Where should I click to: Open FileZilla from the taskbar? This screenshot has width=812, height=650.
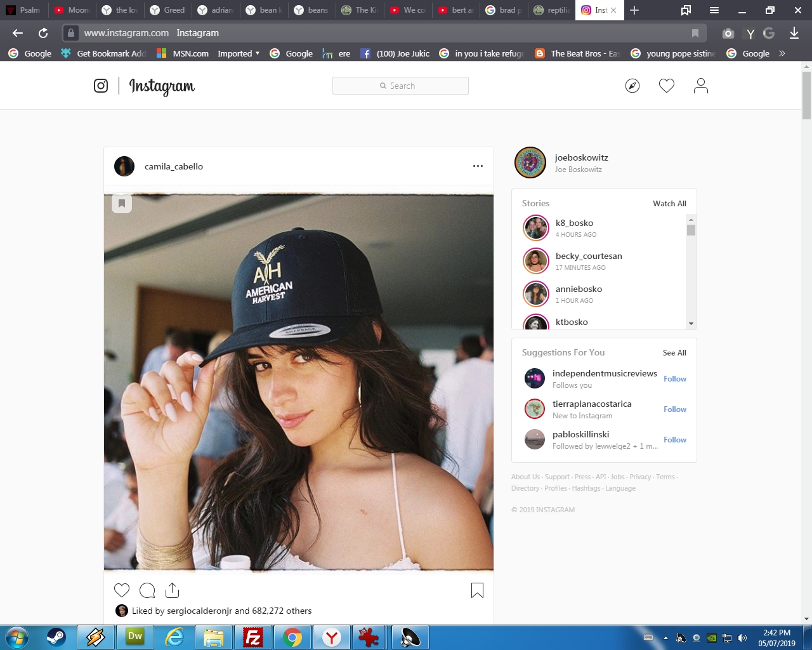[253, 637]
